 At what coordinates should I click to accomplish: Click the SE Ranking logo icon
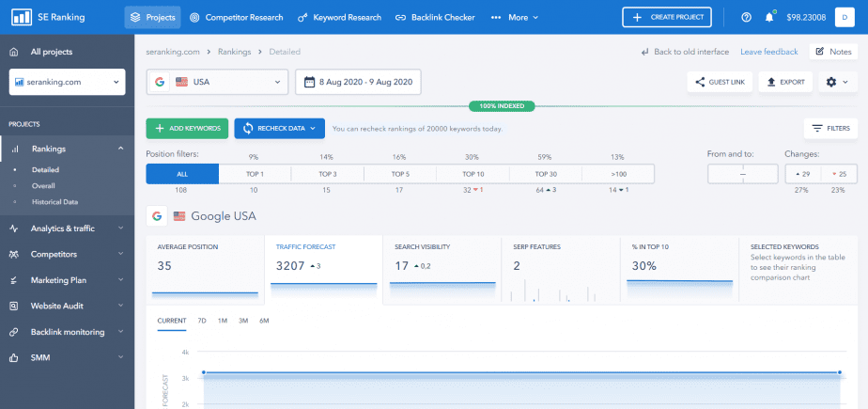(x=22, y=17)
